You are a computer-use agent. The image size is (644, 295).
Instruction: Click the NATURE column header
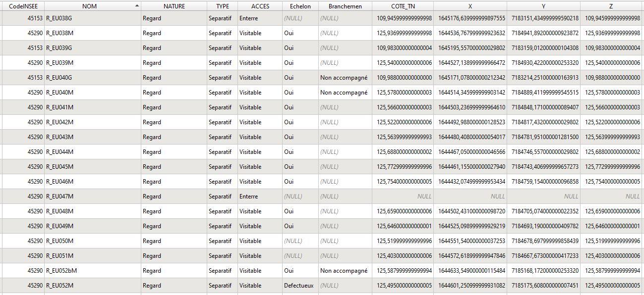tap(174, 6)
